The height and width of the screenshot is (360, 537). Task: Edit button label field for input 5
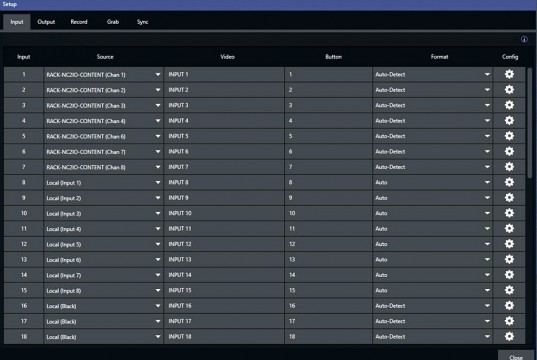click(328, 136)
